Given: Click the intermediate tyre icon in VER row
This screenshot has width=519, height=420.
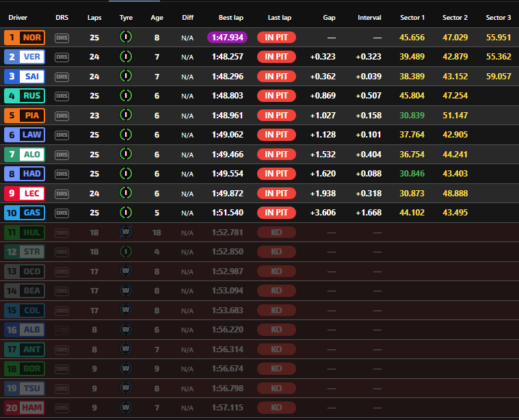Looking at the screenshot, I should [126, 56].
